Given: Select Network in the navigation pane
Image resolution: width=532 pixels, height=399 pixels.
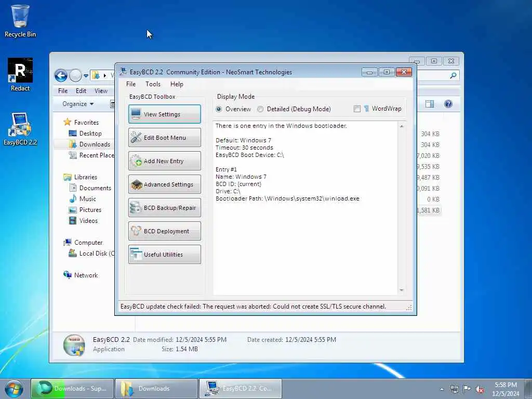Looking at the screenshot, I should 81,275.
